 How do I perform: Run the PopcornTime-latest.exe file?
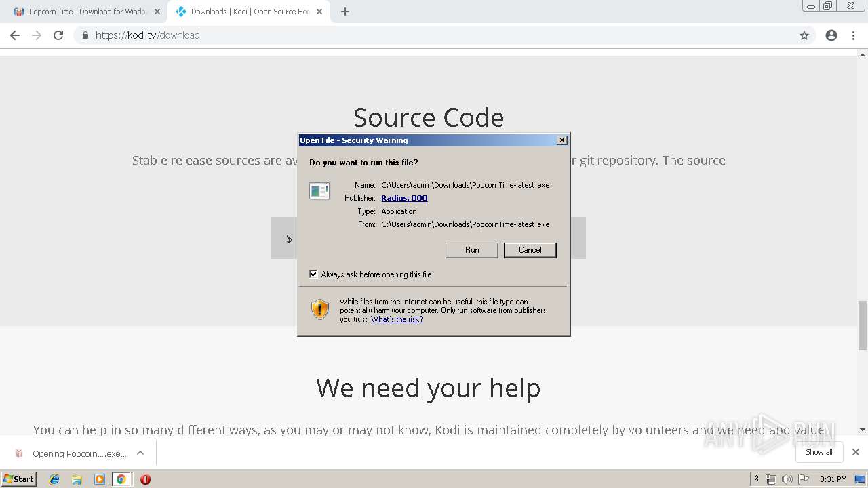coord(472,250)
